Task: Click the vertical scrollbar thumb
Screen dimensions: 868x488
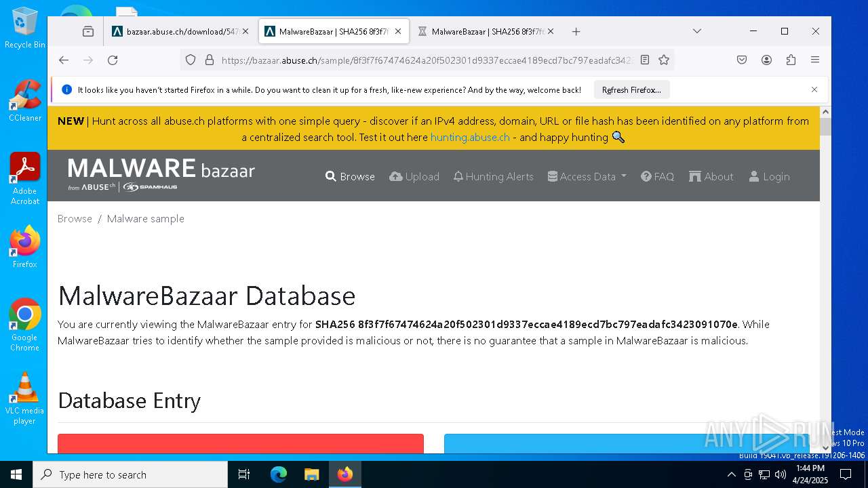Action: pyautogui.click(x=825, y=127)
